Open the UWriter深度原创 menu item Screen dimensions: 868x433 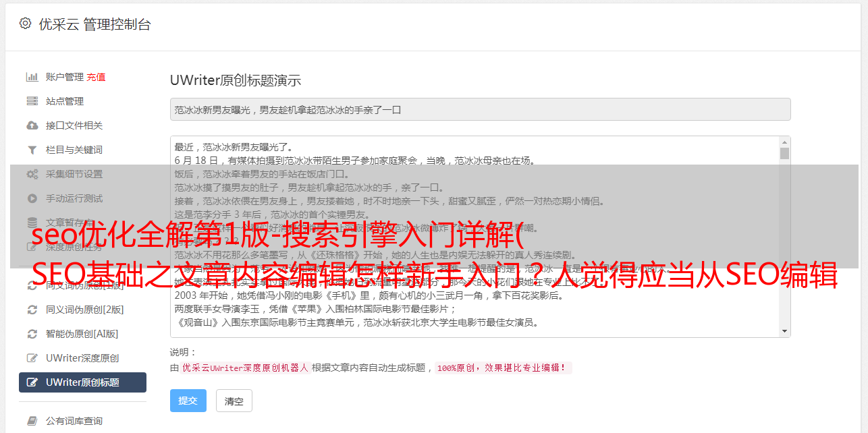[82, 358]
